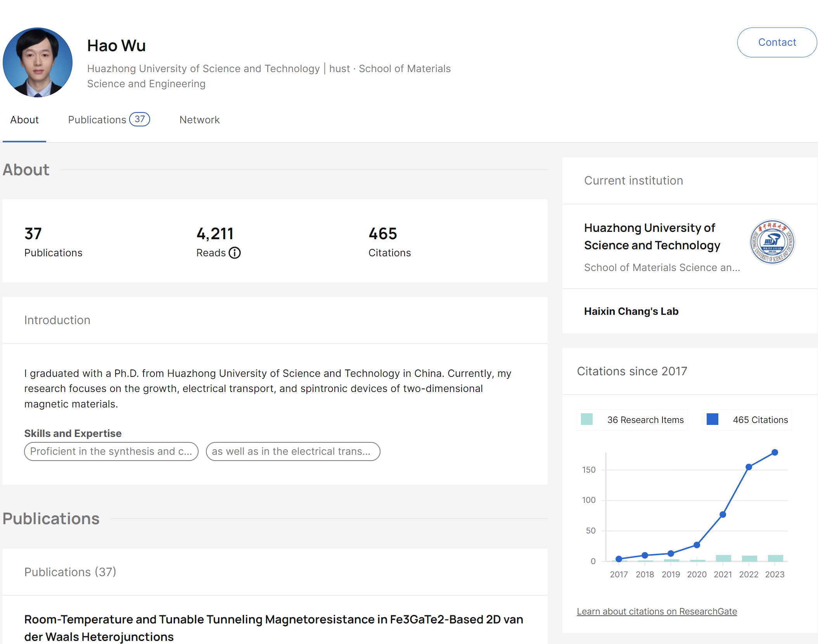Click the 465 citations figure
This screenshot has height=644, width=818.
tap(382, 234)
